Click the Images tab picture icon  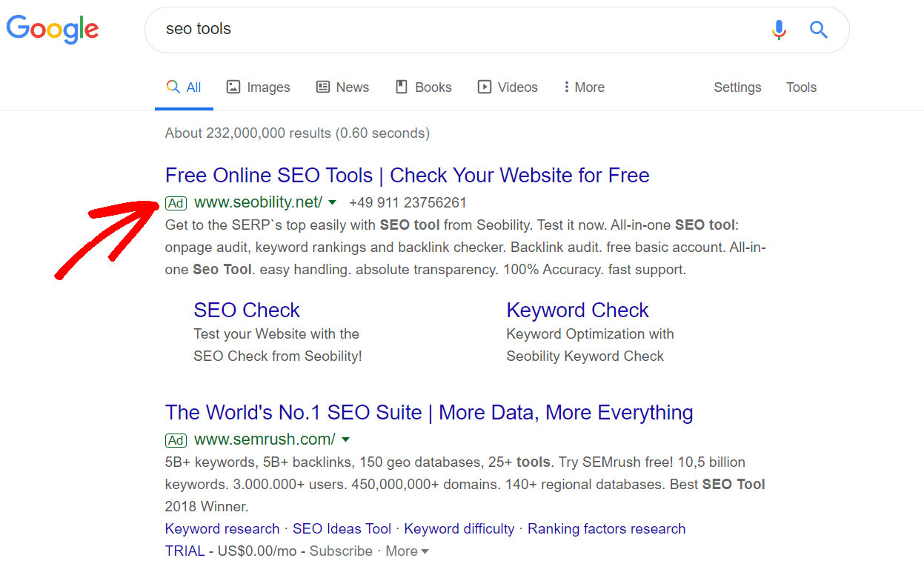tap(233, 87)
